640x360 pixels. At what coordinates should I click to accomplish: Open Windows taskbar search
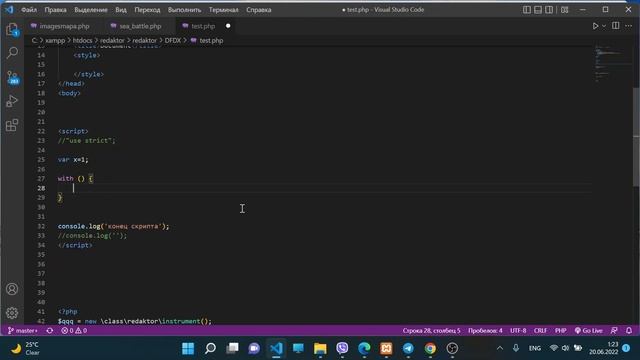click(210, 348)
